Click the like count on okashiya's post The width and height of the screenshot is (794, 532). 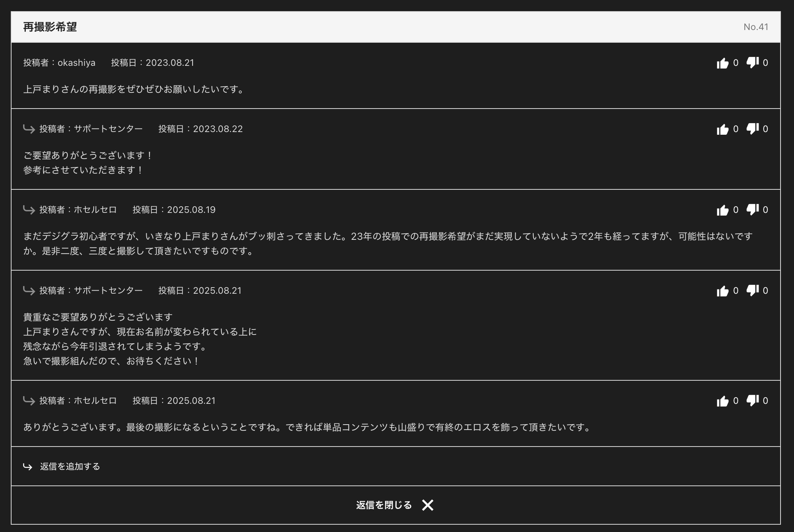(x=735, y=63)
